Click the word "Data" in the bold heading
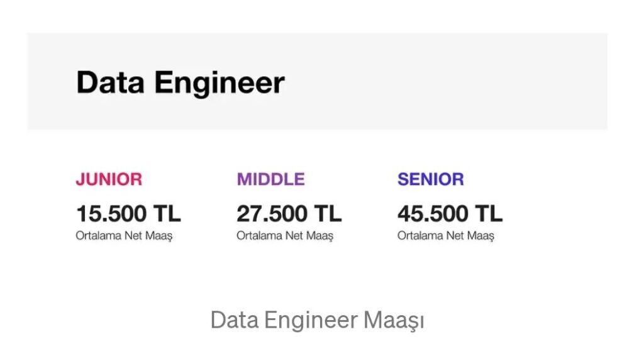Image resolution: width=644 pixels, height=361 pixels. coord(111,83)
